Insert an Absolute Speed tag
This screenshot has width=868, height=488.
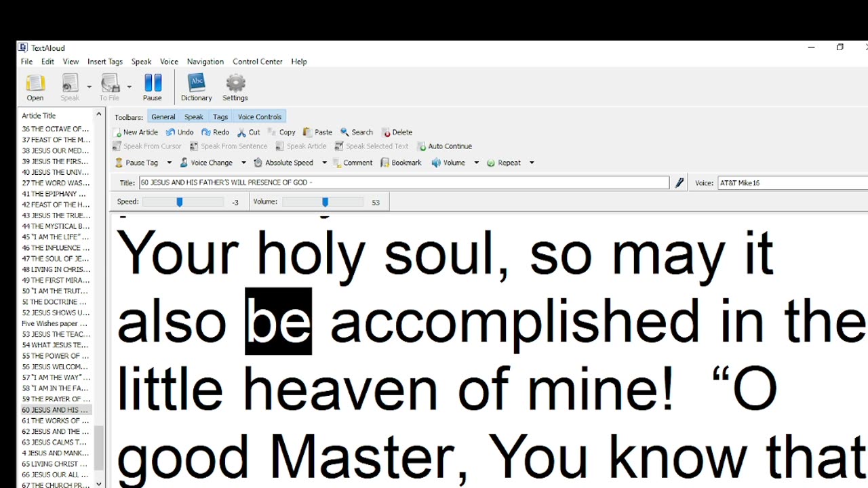(283, 163)
